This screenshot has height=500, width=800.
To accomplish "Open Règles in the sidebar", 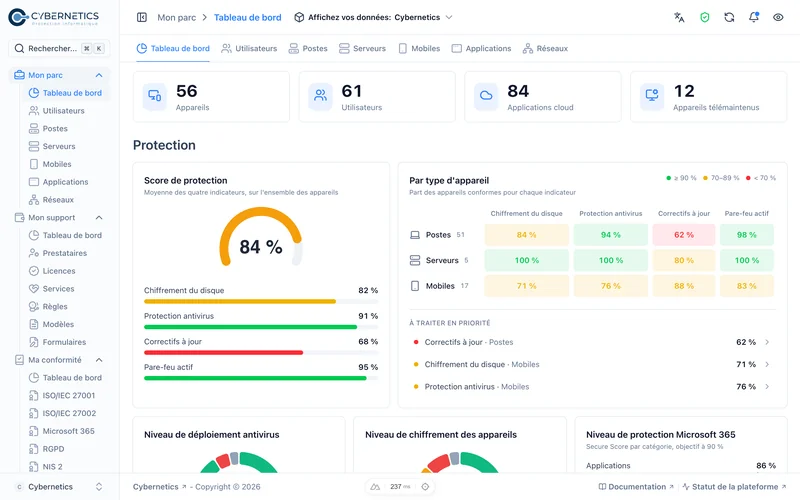I will 55,307.
